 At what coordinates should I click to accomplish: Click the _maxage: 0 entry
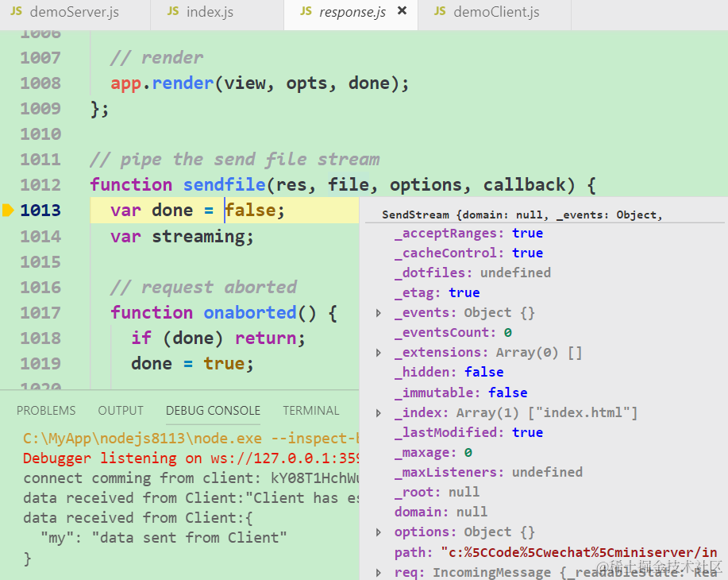click(x=433, y=453)
